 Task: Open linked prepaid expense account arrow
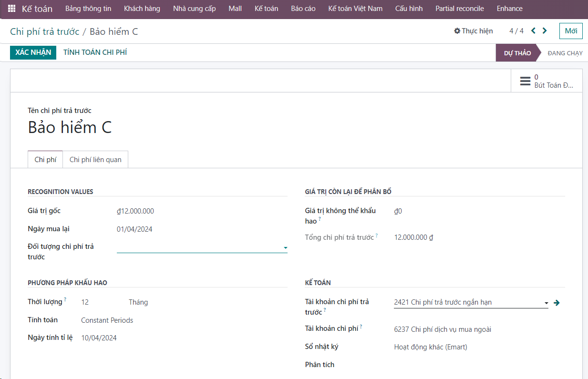click(x=557, y=302)
